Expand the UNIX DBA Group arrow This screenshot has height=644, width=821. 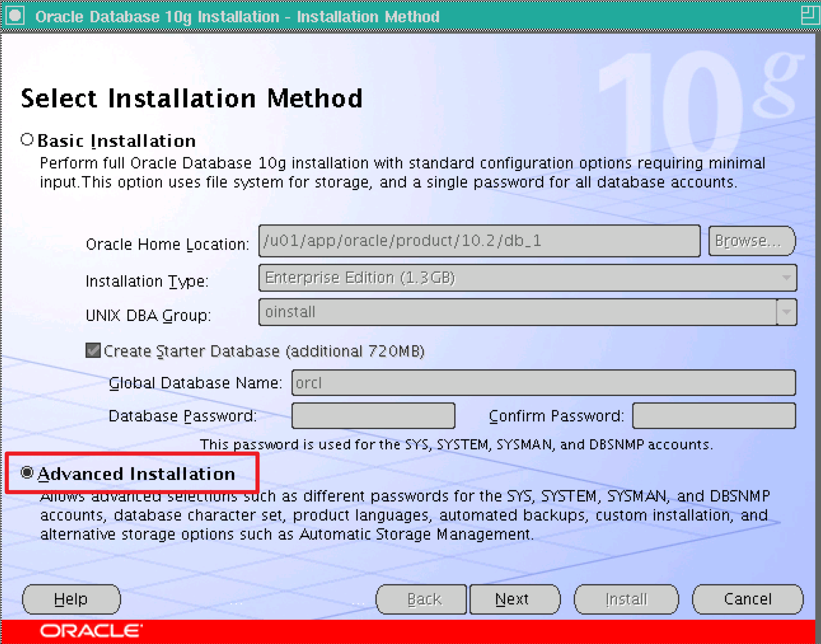click(x=787, y=312)
